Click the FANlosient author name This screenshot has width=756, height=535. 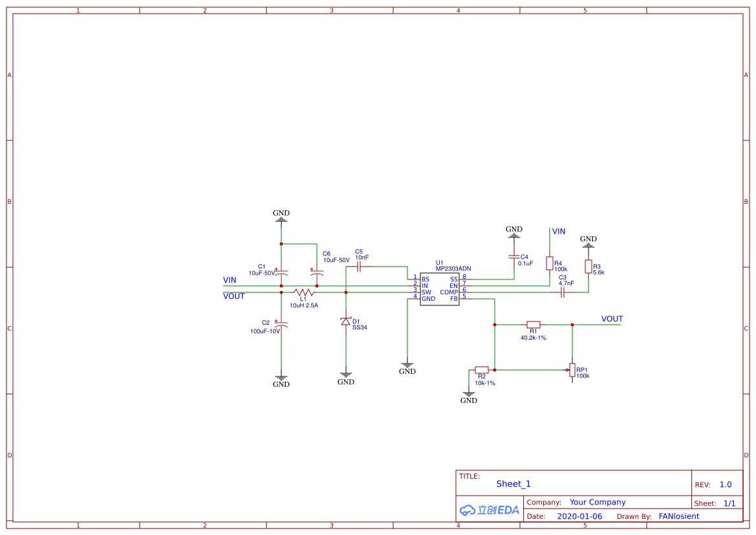tap(679, 517)
